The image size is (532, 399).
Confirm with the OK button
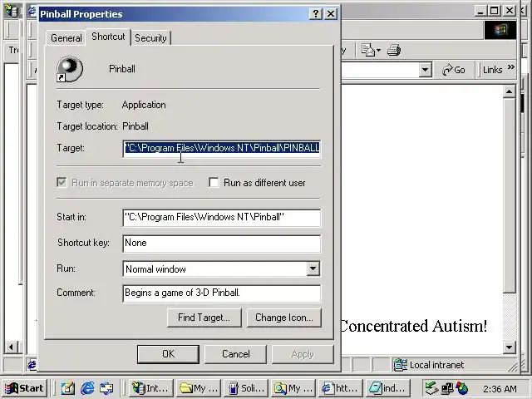168,354
